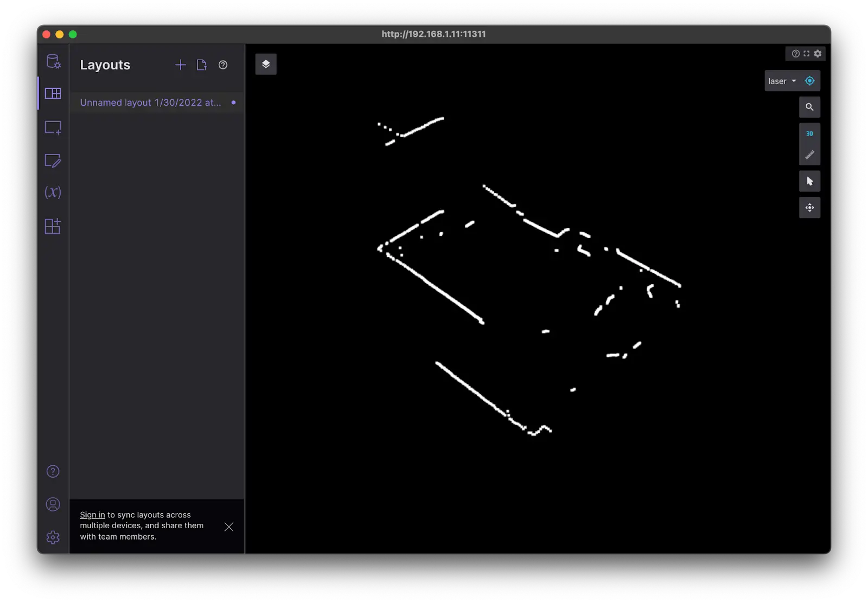The width and height of the screenshot is (868, 603).
Task: Open the laser follow frame dropdown
Action: (782, 81)
